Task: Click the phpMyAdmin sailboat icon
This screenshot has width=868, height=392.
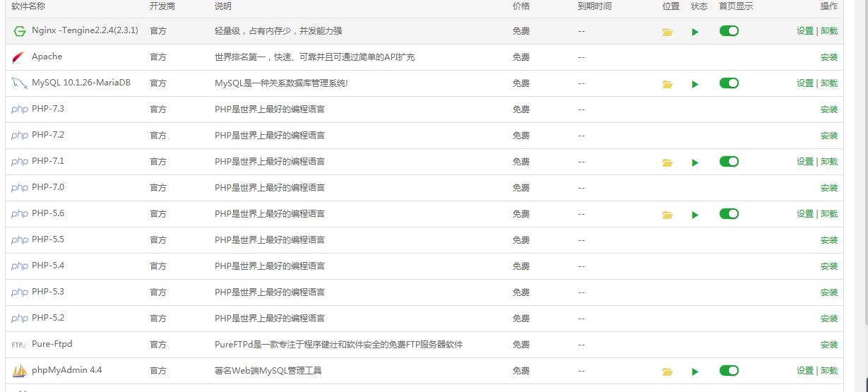Action: (20, 370)
